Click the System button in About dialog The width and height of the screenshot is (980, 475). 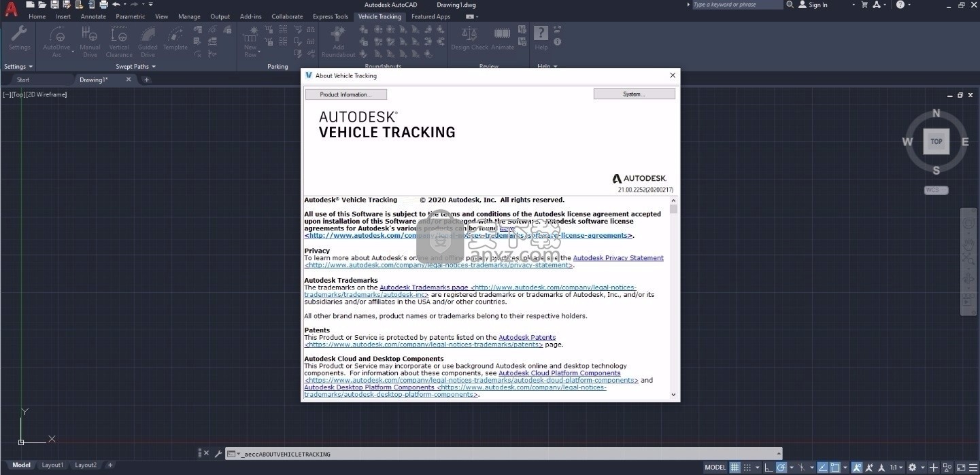coord(634,94)
